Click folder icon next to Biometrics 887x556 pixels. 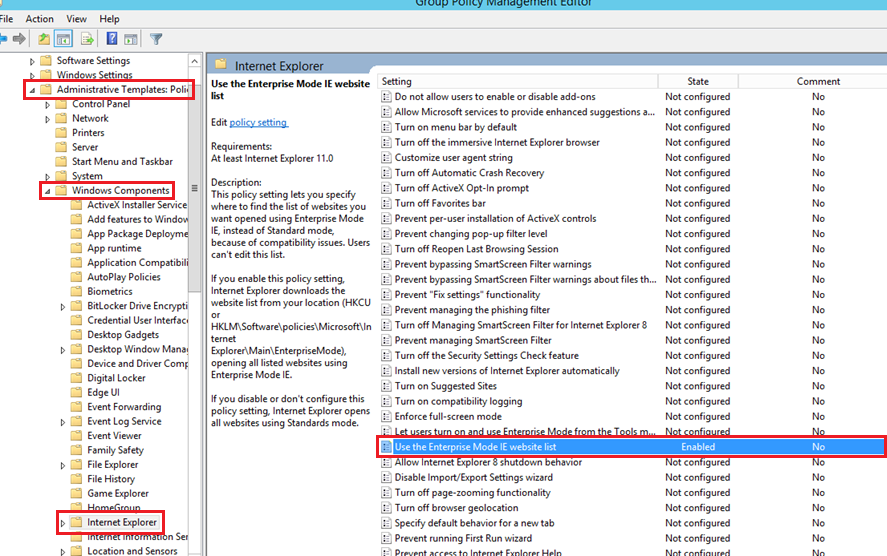pos(76,291)
